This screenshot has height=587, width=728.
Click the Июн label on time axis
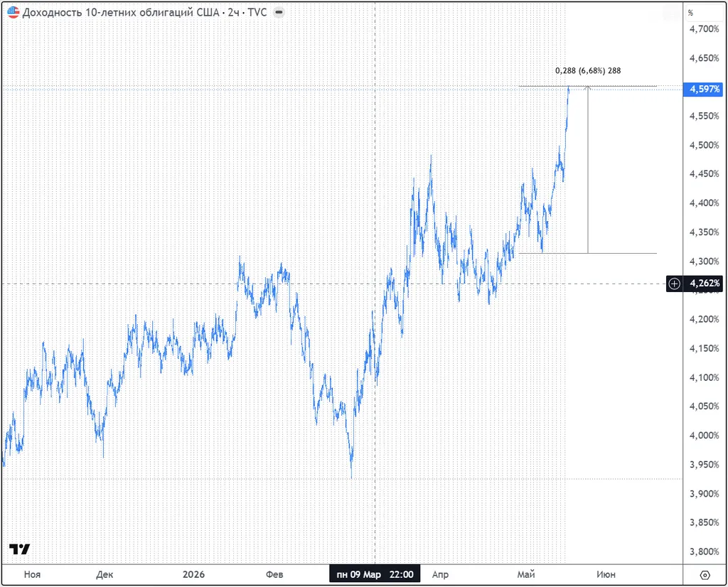[x=606, y=574]
